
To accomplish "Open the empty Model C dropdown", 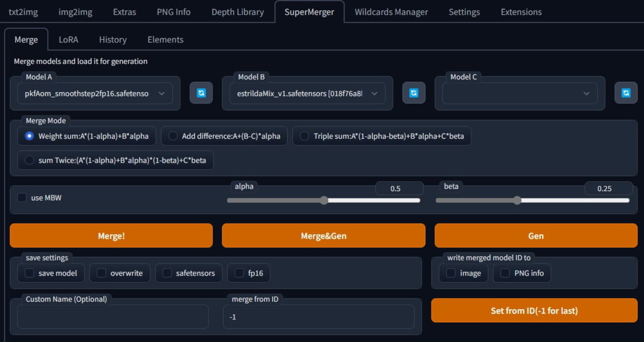I will click(519, 93).
